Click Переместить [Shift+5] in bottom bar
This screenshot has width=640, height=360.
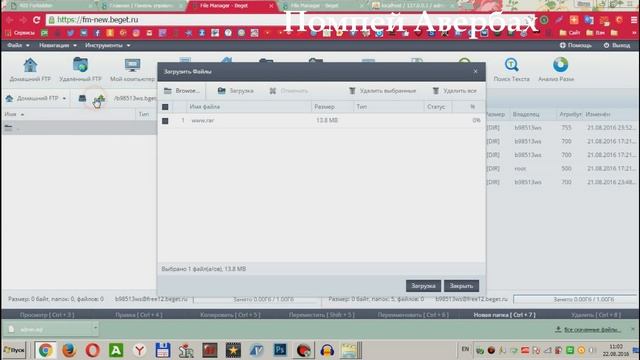point(322,315)
